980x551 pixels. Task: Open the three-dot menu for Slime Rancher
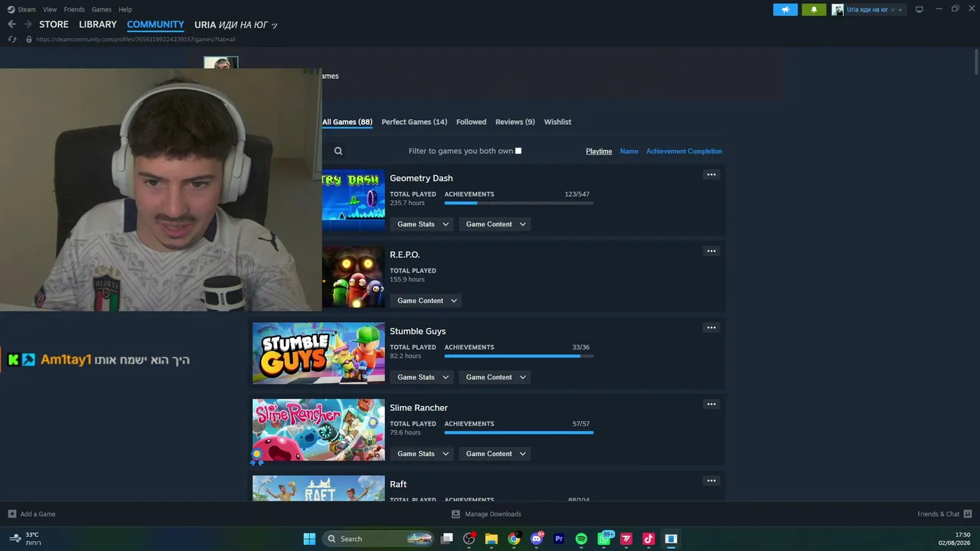[711, 404]
